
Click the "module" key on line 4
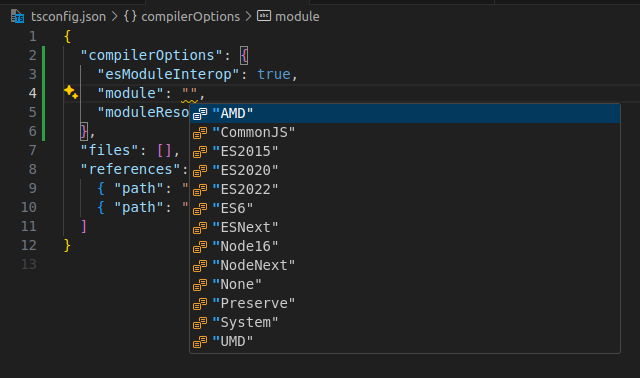tap(131, 93)
